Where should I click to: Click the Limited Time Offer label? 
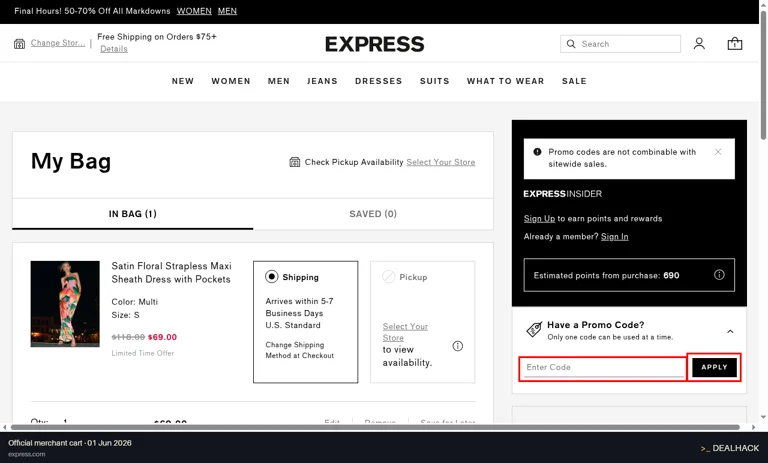click(x=143, y=353)
